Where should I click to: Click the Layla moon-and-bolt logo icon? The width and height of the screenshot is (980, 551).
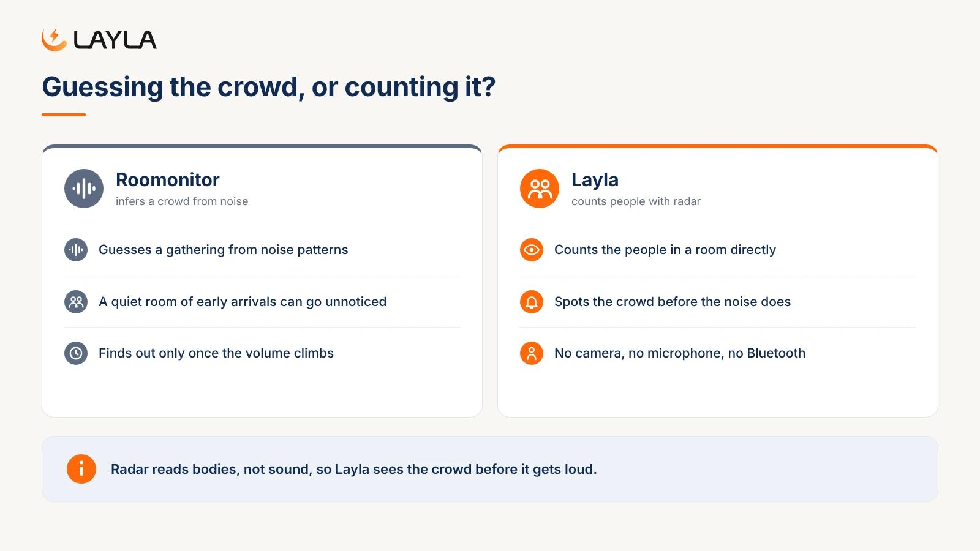(x=55, y=40)
